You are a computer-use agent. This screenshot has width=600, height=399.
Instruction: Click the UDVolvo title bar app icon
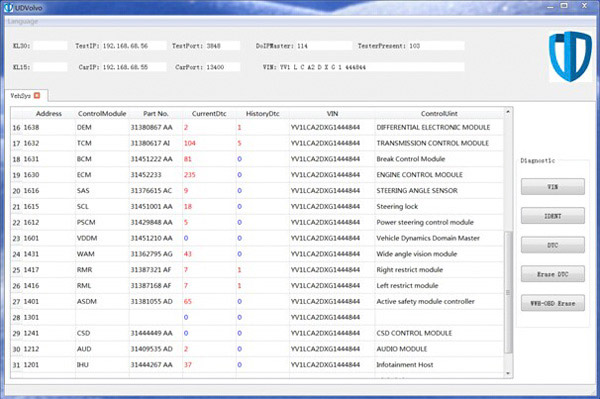click(8, 8)
